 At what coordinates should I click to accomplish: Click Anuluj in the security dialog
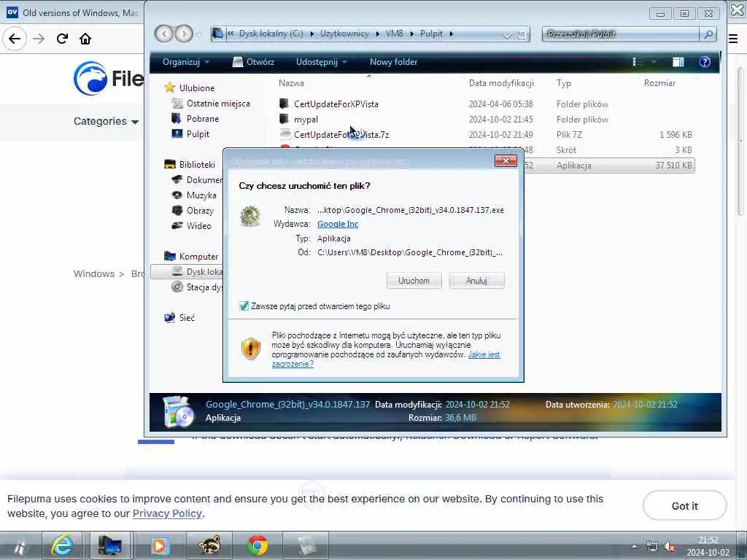click(x=476, y=281)
